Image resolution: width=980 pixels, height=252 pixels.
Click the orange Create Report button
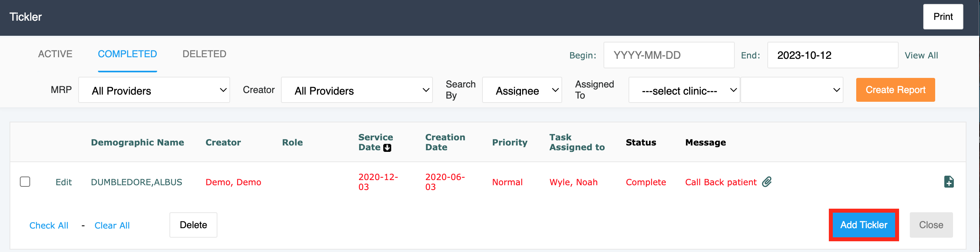coord(895,90)
